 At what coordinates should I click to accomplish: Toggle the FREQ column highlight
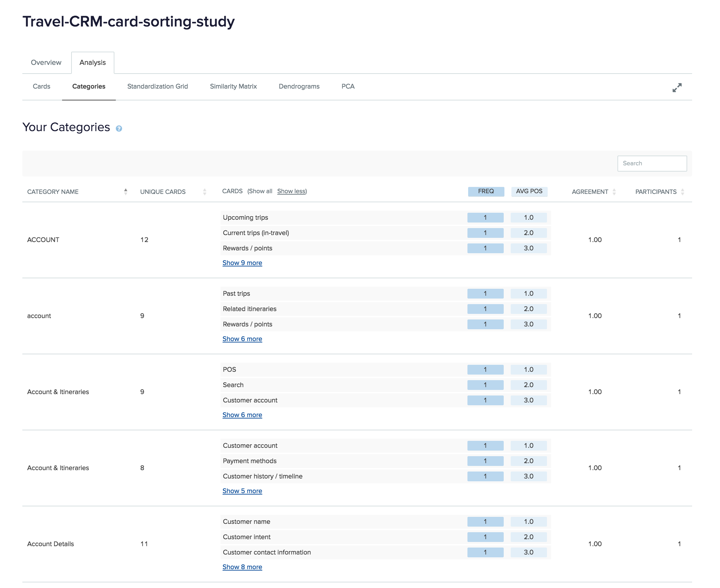tap(486, 191)
